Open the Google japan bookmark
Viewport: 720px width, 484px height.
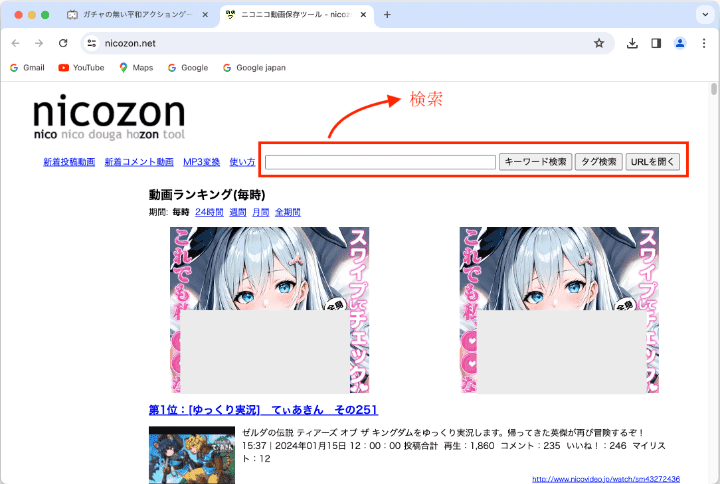coord(254,68)
